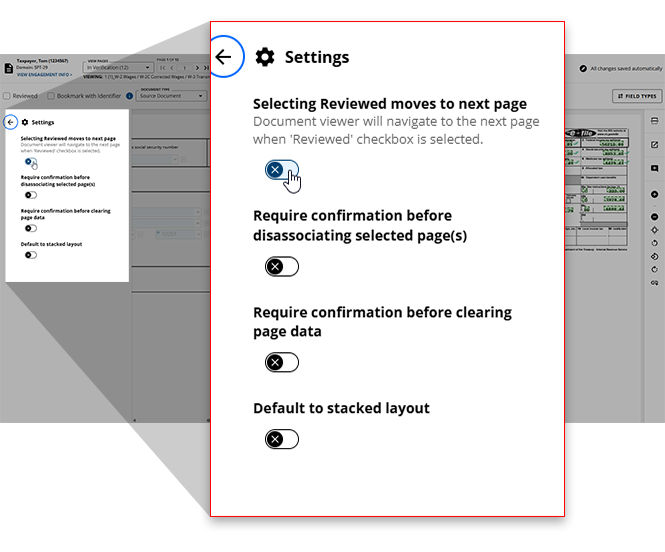Click the 'All changes saved automatically' status text
Viewport: 665px width, 552px height.
pos(626,68)
